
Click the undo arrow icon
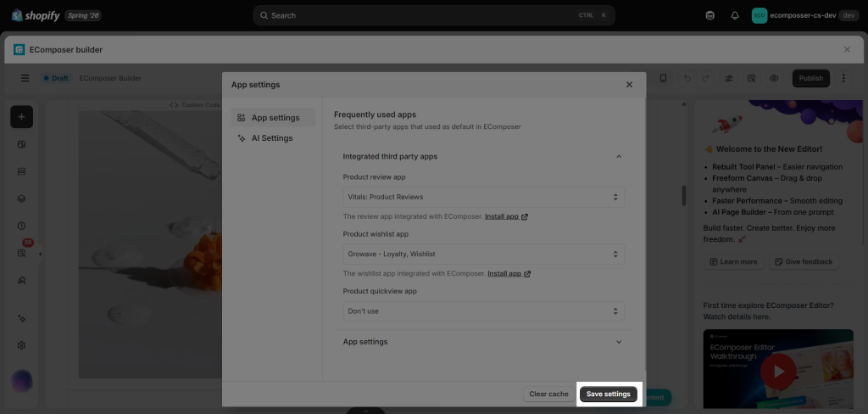[x=687, y=78]
